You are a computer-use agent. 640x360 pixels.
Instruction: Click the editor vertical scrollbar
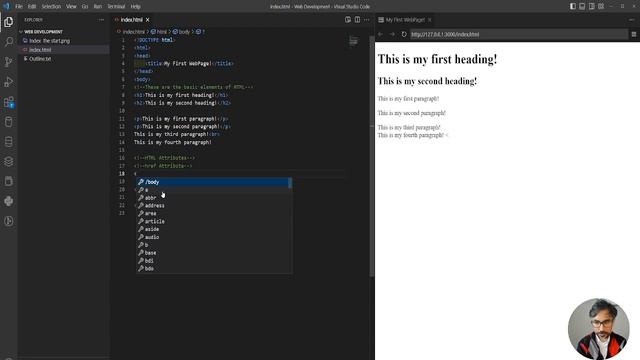(x=372, y=155)
